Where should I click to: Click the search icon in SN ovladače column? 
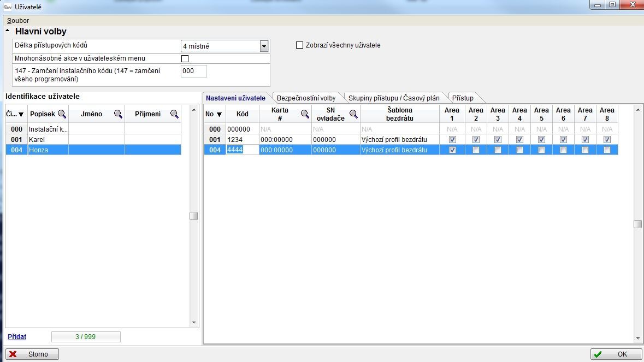[x=353, y=114]
